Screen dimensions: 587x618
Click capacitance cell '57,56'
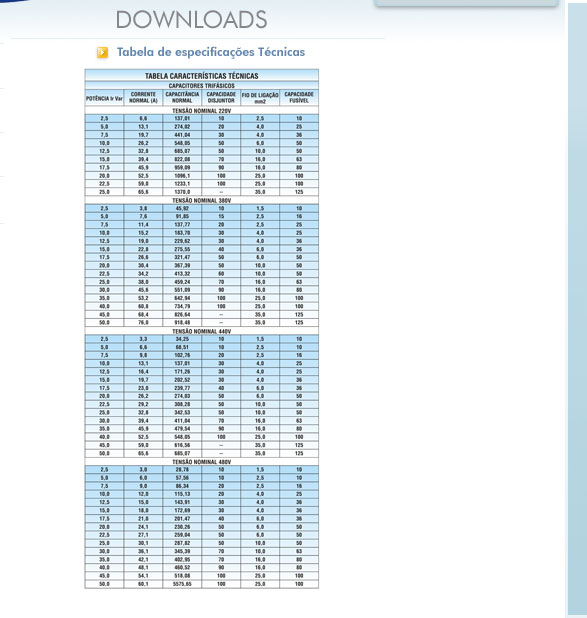coord(182,478)
